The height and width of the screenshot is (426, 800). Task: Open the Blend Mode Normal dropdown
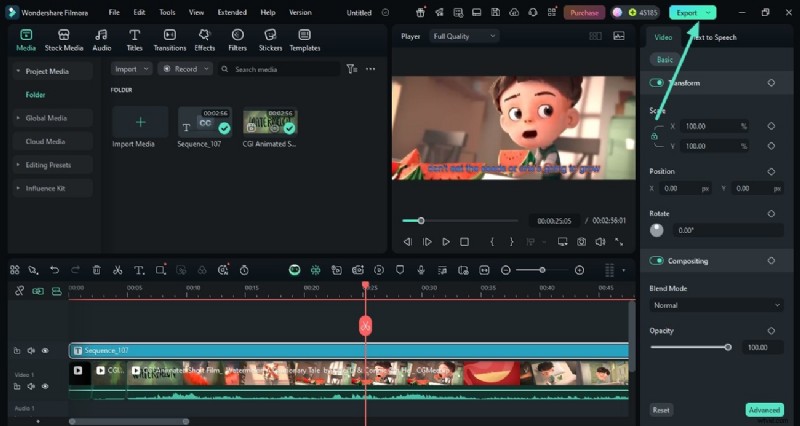(716, 305)
